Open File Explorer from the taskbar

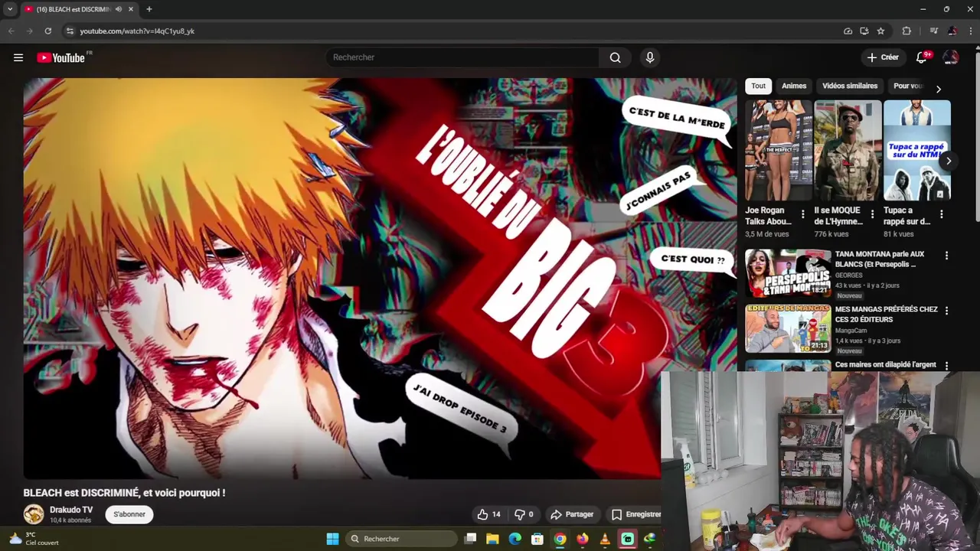pos(492,539)
